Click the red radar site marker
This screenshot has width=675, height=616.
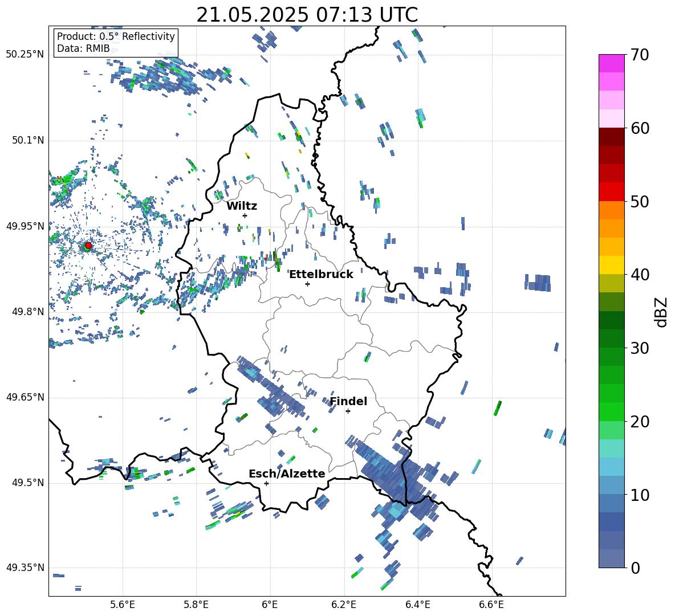tap(88, 245)
